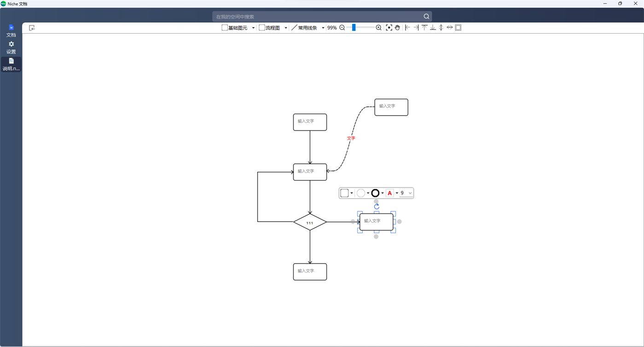Expand the basic shapes dropdown arrow
The image size is (644, 347).
253,27
